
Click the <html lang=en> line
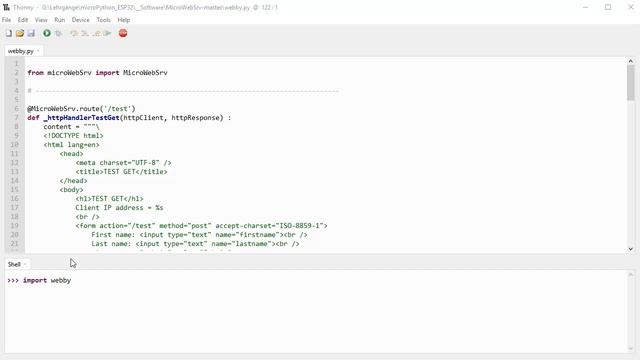[71, 144]
